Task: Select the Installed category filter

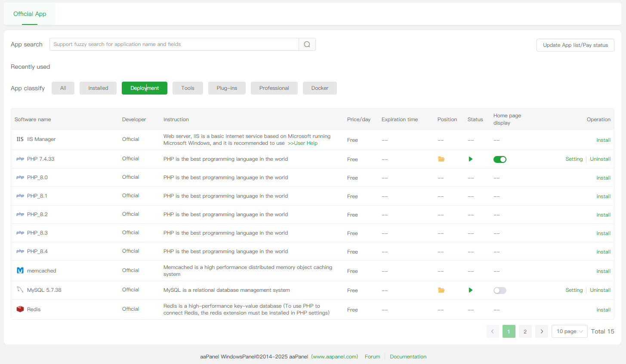Action: click(98, 88)
